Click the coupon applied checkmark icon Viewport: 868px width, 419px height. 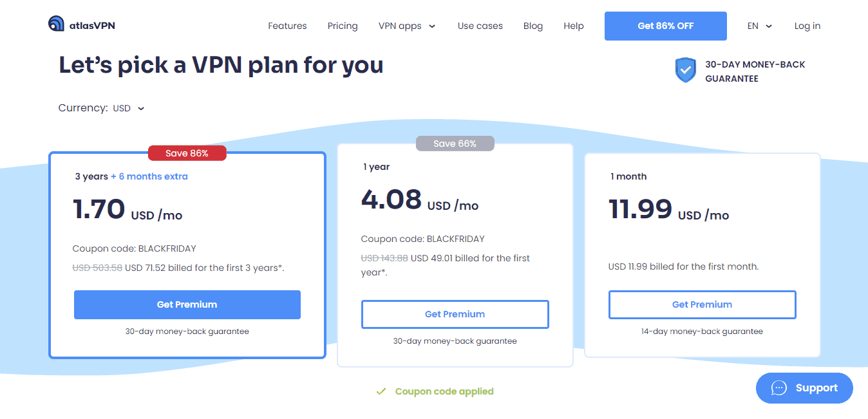pos(381,391)
